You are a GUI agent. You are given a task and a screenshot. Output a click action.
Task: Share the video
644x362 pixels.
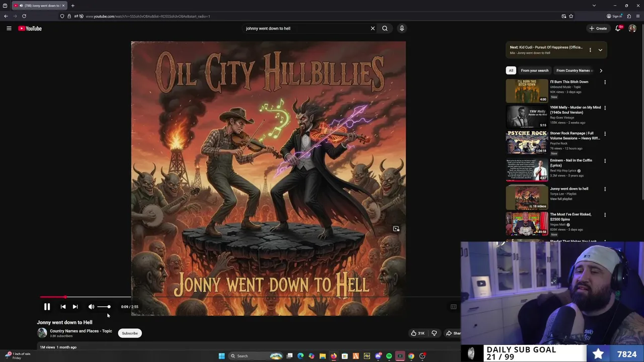(453, 333)
